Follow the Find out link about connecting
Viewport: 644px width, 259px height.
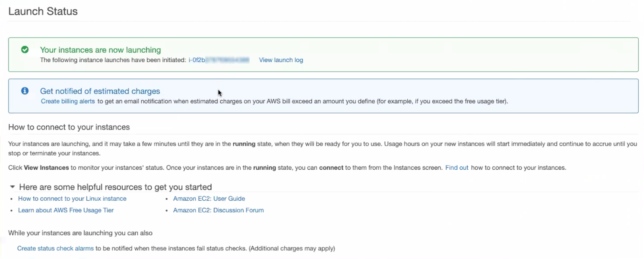pos(457,168)
